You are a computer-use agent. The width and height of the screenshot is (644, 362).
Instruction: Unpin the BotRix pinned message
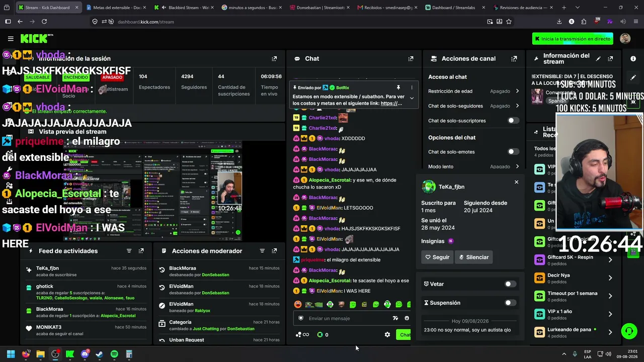click(398, 87)
